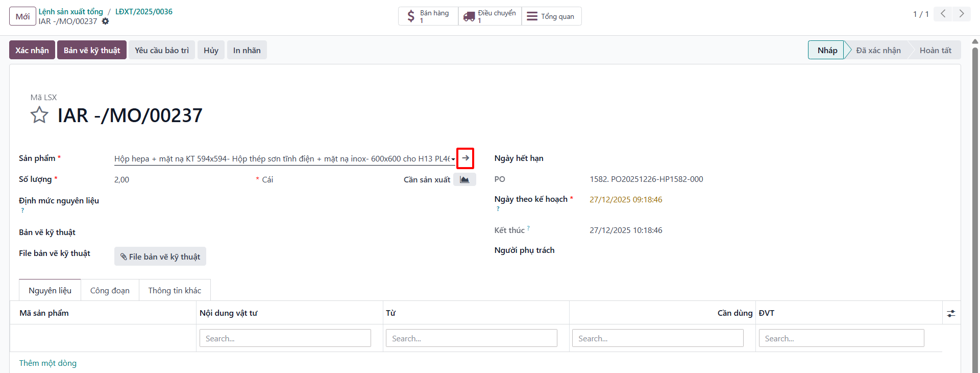The height and width of the screenshot is (373, 980).
Task: Show the help tooltip for Kết thúc
Action: coord(528,228)
